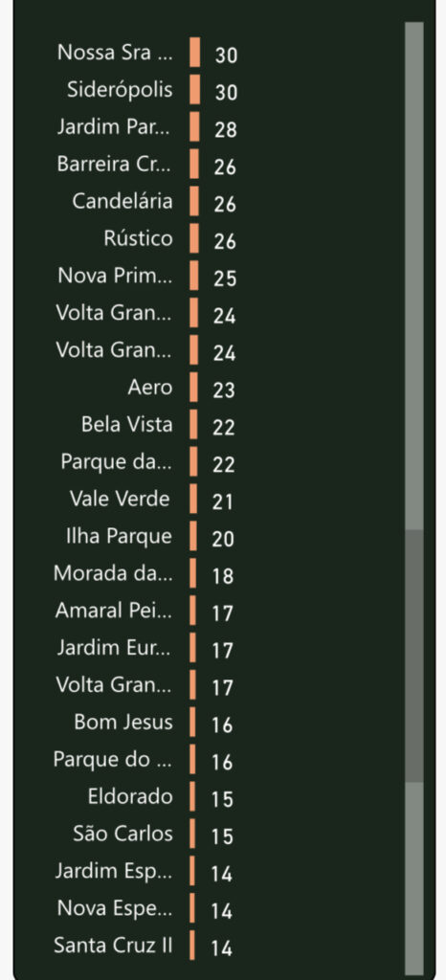446x980 pixels.
Task: Click the Nova Prim... value 25
Action: (225, 278)
